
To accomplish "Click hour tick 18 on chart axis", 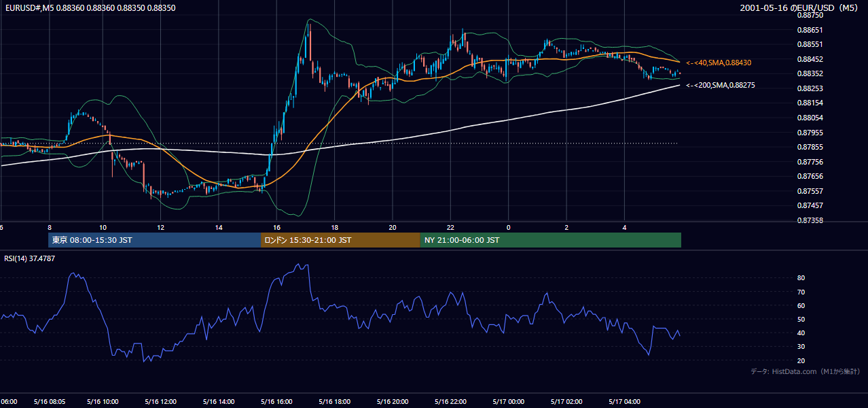I will coord(334,228).
